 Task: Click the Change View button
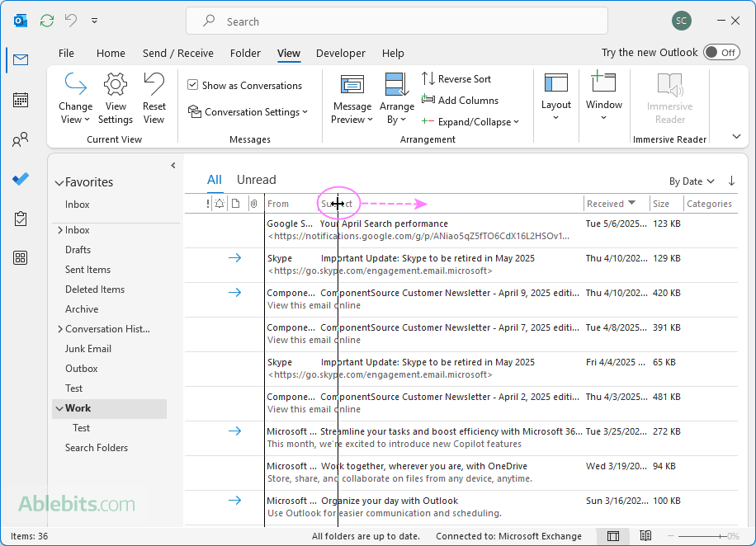click(76, 98)
